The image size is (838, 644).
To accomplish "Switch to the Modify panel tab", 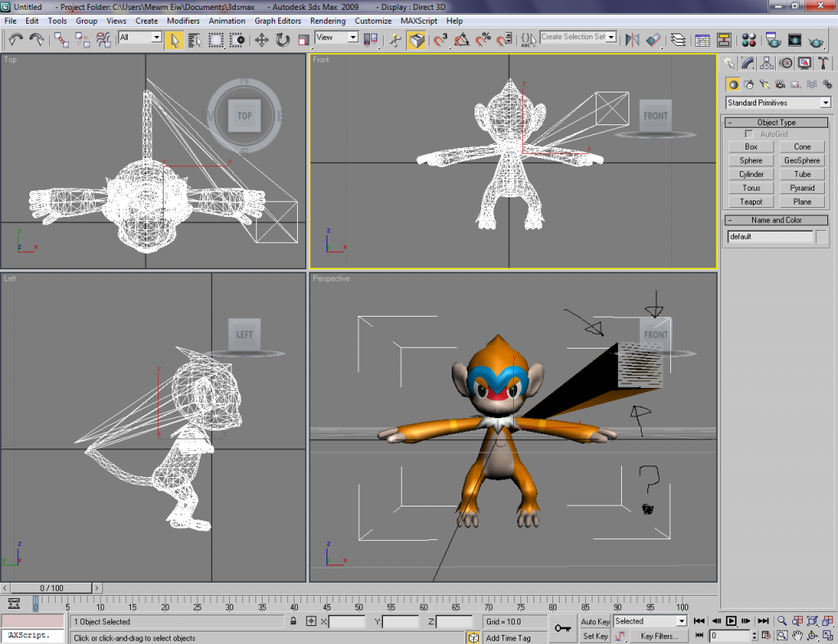I will (x=748, y=64).
